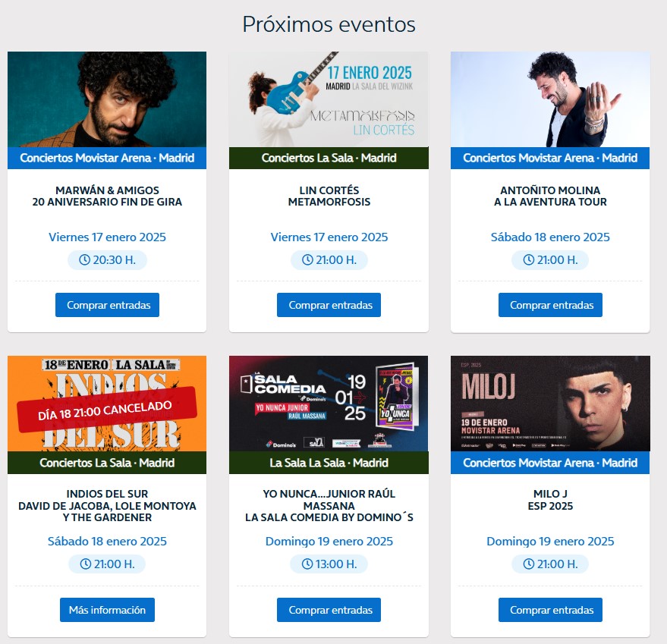Click clock icon beside 13:00 H. time

click(x=307, y=564)
